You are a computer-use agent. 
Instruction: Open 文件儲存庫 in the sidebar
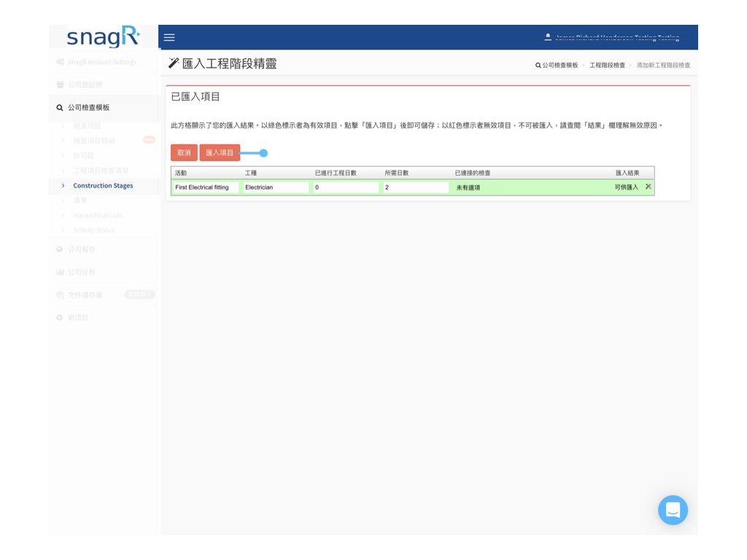(x=85, y=295)
